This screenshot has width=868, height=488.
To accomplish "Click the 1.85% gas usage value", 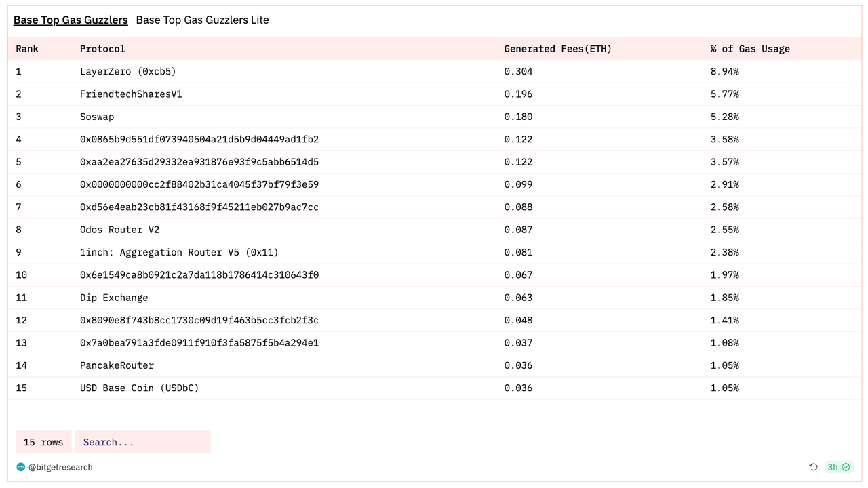I will tap(725, 298).
